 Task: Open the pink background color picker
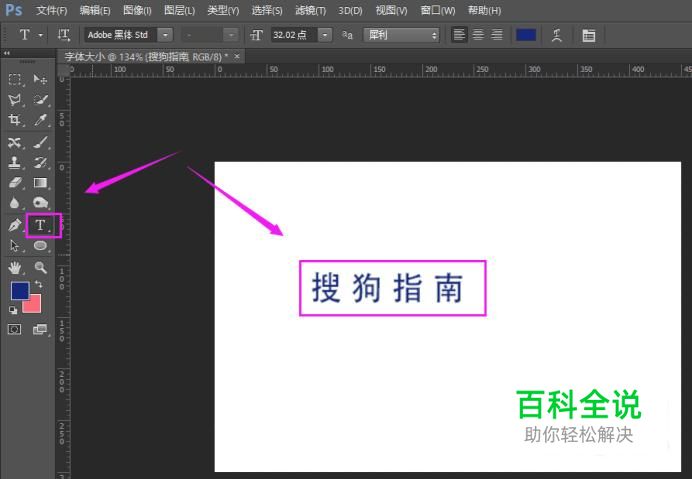(x=34, y=306)
